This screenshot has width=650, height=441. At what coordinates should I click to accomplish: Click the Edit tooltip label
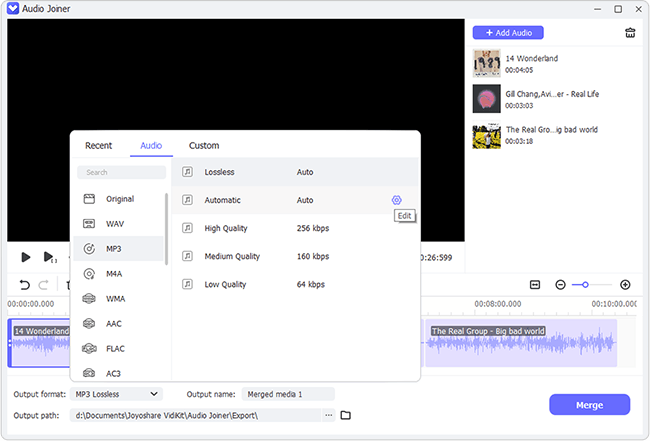405,216
